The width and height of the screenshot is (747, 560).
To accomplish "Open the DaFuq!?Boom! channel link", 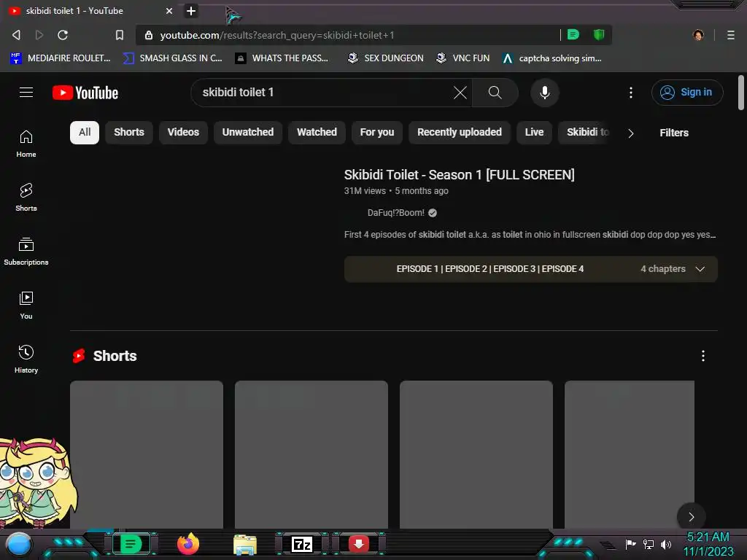I will (395, 213).
